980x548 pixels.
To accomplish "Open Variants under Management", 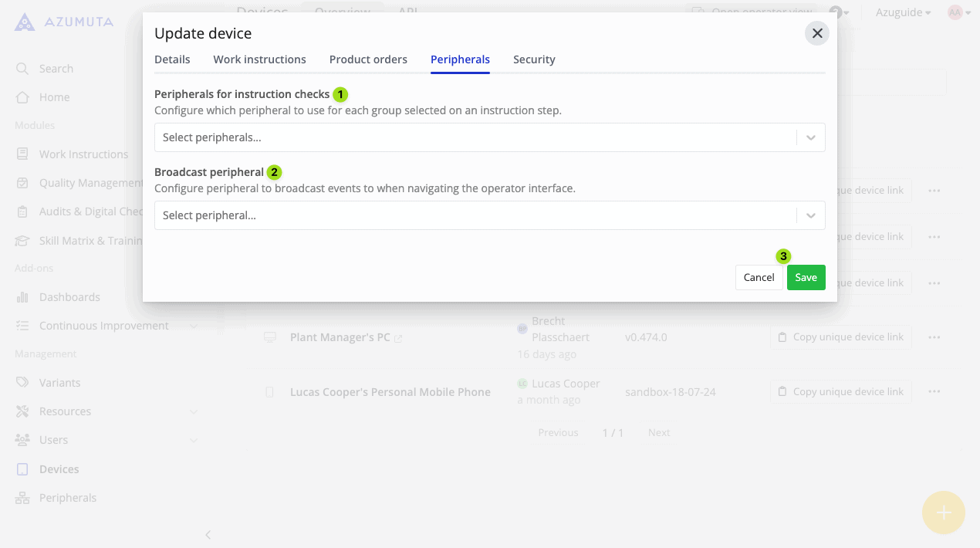I will 58,382.
